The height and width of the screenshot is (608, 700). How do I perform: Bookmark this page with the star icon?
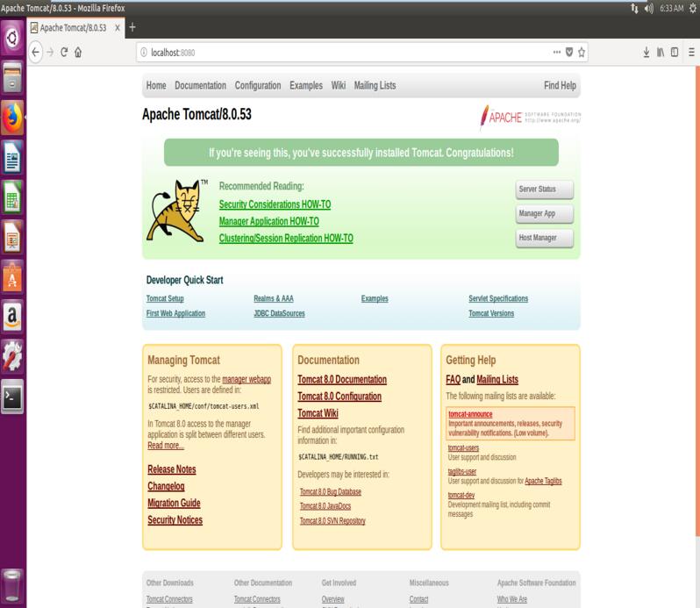click(x=582, y=53)
